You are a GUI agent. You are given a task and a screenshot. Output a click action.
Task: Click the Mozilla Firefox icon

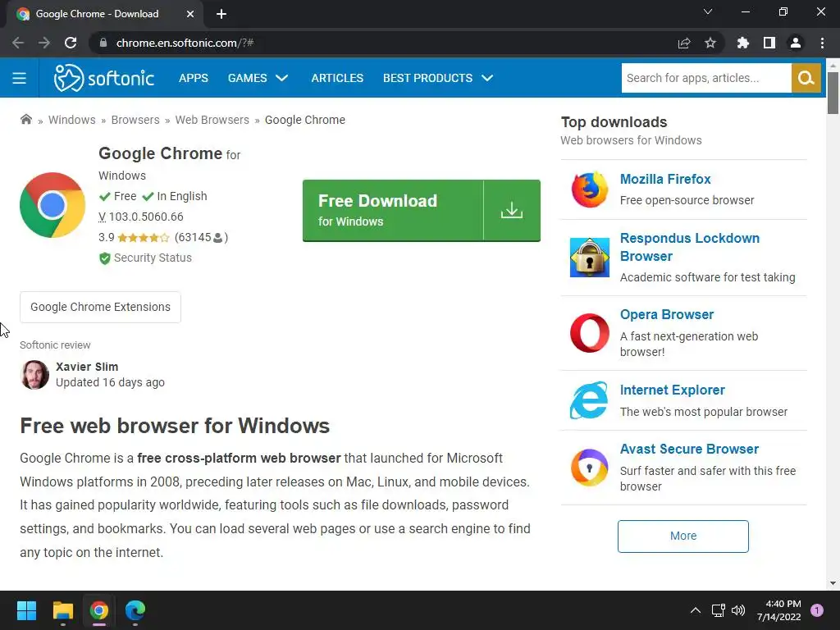point(589,189)
